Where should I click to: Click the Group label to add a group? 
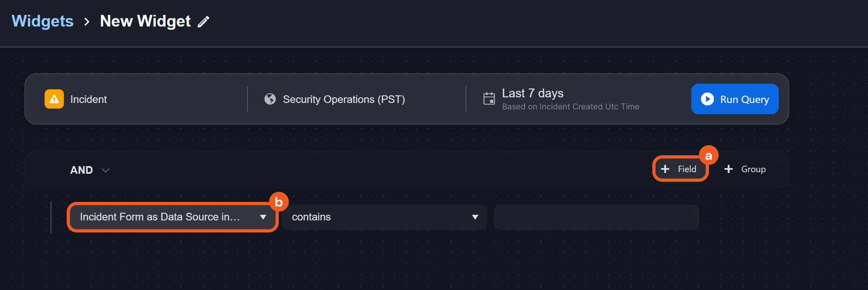point(753,169)
